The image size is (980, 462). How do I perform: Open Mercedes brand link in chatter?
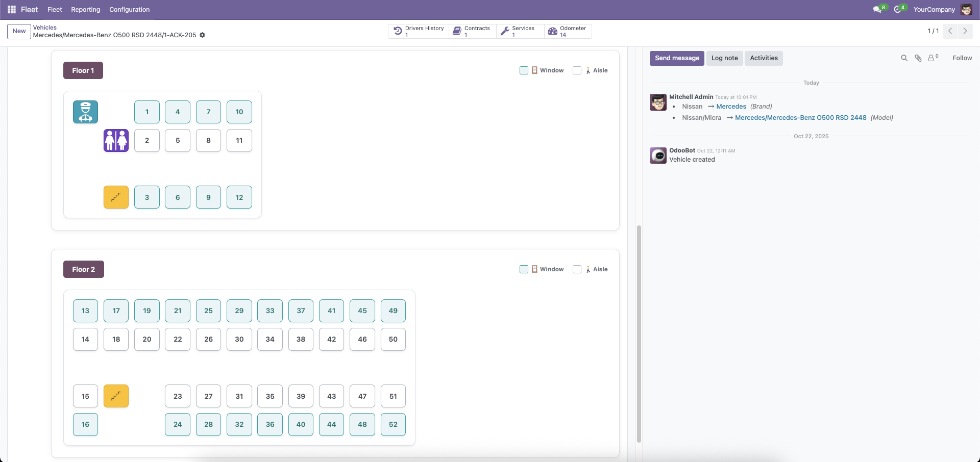[x=731, y=107]
